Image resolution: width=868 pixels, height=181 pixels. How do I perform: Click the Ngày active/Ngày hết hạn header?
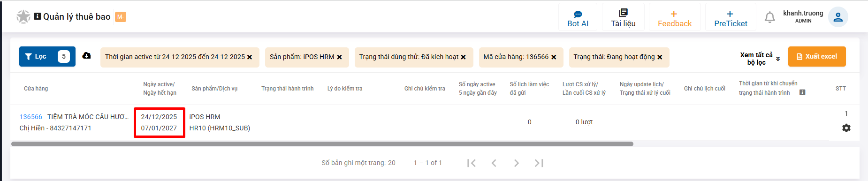tap(160, 89)
